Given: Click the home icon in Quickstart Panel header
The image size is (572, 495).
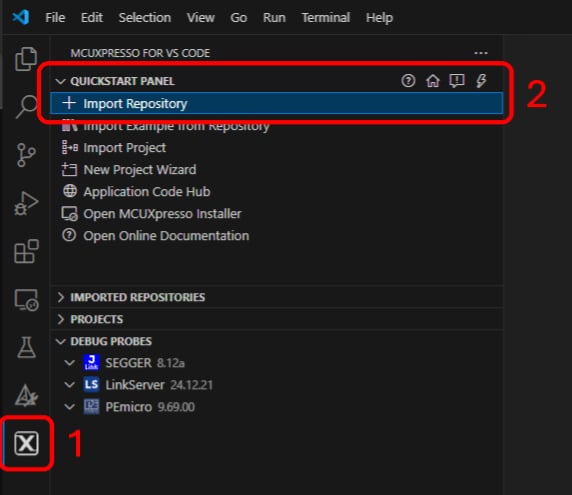Looking at the screenshot, I should click(x=433, y=81).
